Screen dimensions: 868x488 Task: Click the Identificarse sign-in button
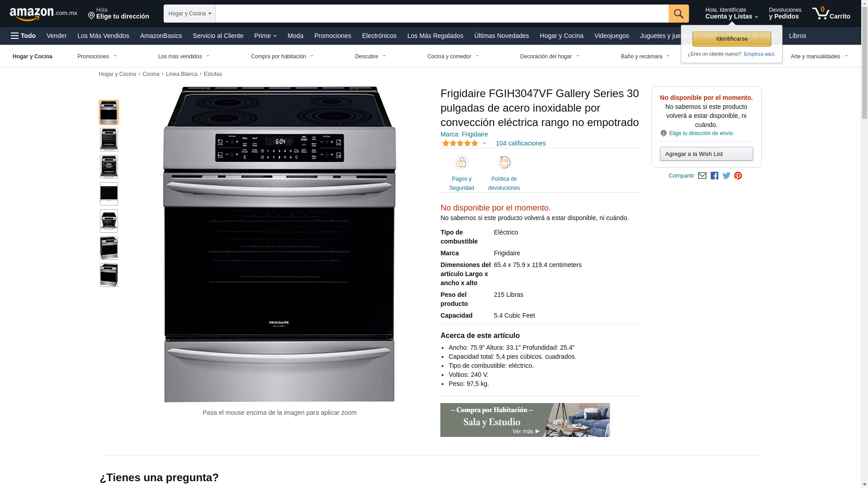(731, 39)
